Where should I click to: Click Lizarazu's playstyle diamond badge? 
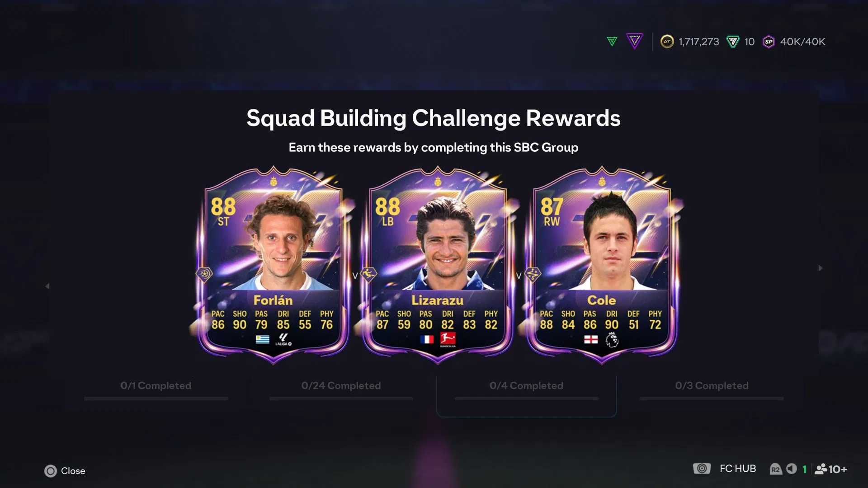click(368, 274)
